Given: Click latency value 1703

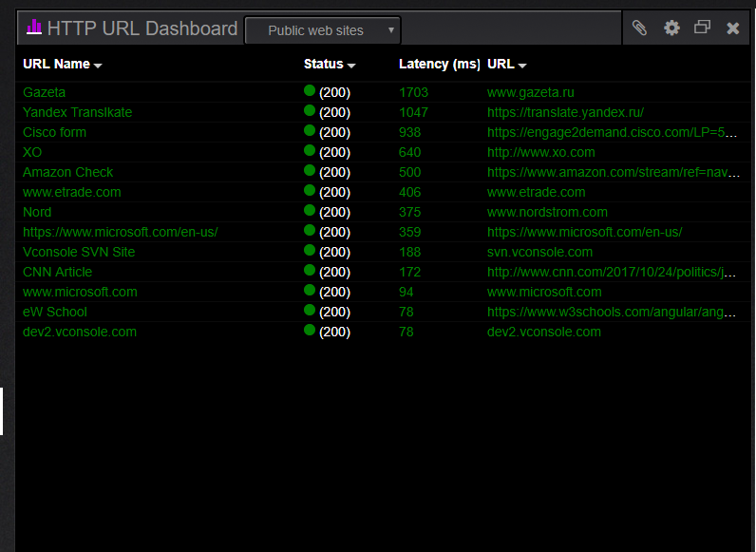Looking at the screenshot, I should [x=413, y=92].
